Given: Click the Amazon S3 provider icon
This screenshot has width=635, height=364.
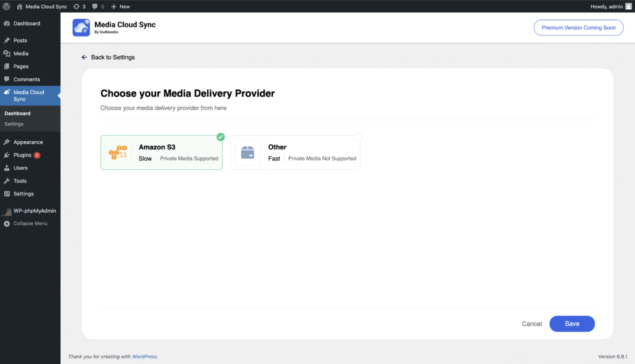Looking at the screenshot, I should [x=118, y=153].
